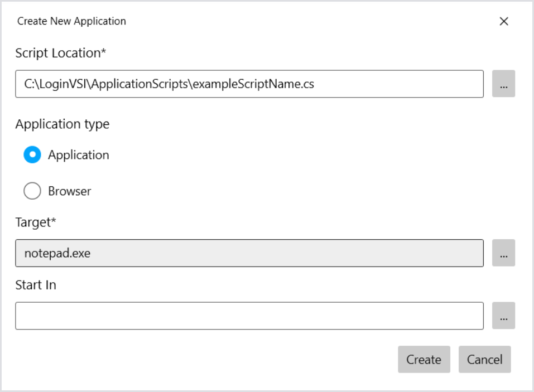
Task: Open file browser for Script Location
Action: 503,84
